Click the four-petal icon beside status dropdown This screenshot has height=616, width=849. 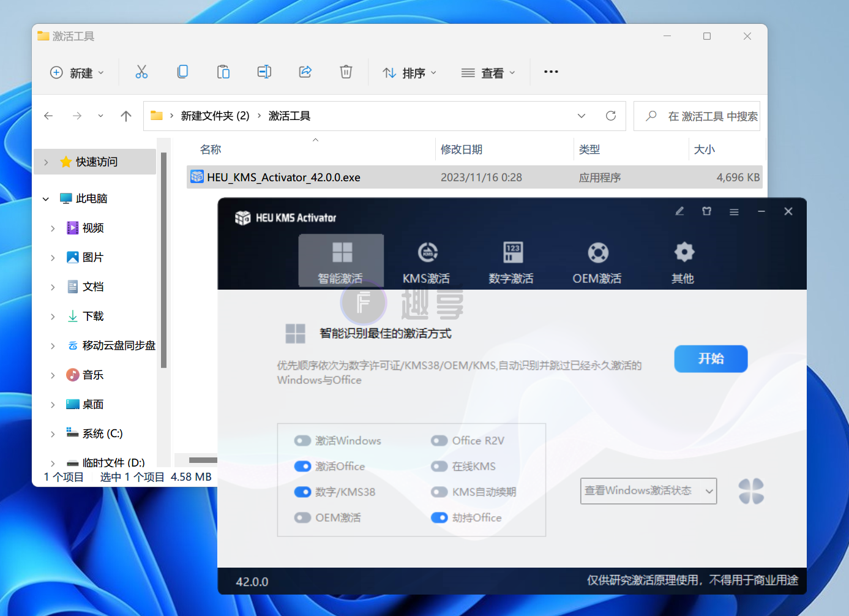point(751,491)
